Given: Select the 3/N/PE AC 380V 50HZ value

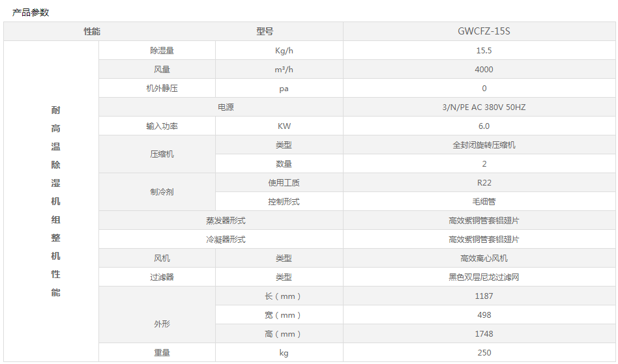Looking at the screenshot, I should click(484, 107).
